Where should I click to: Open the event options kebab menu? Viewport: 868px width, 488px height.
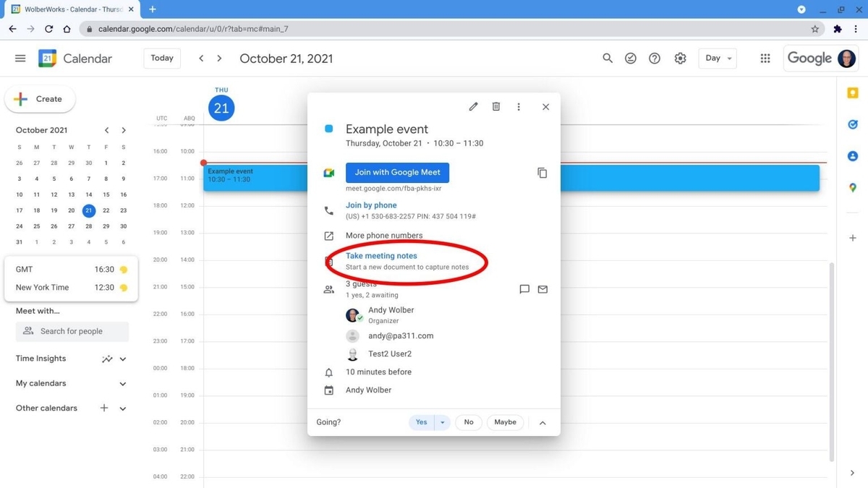[x=519, y=106]
